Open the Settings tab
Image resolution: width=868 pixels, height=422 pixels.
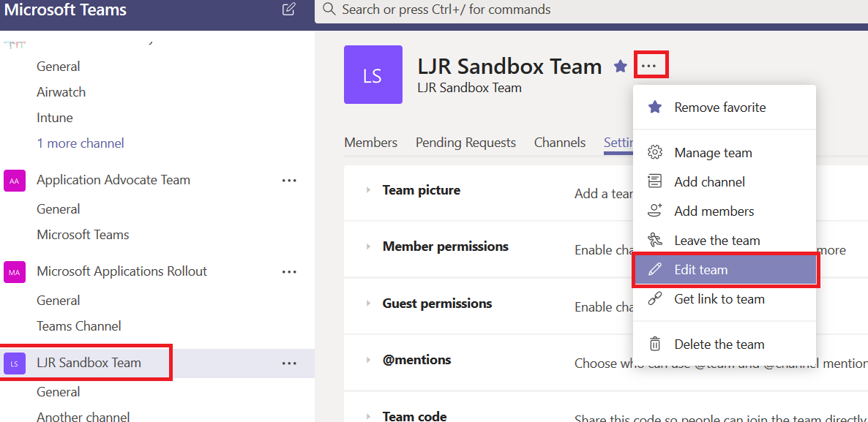(x=618, y=143)
